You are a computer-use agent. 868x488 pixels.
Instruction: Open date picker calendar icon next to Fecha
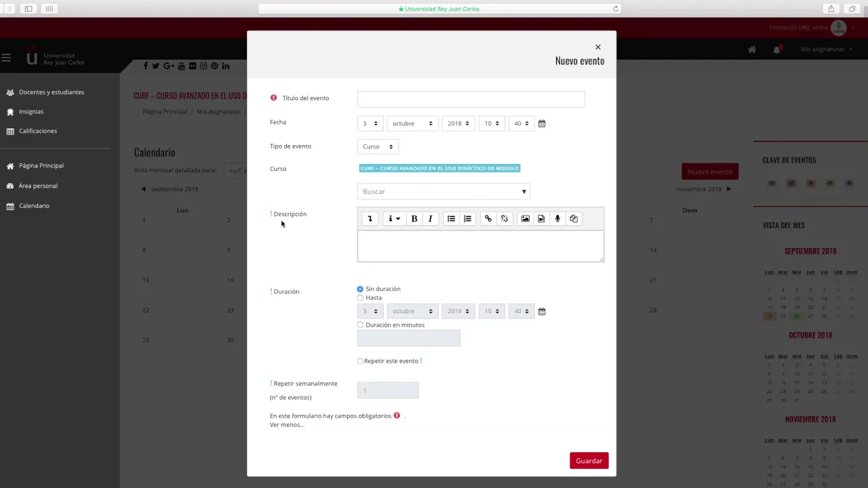(x=542, y=123)
